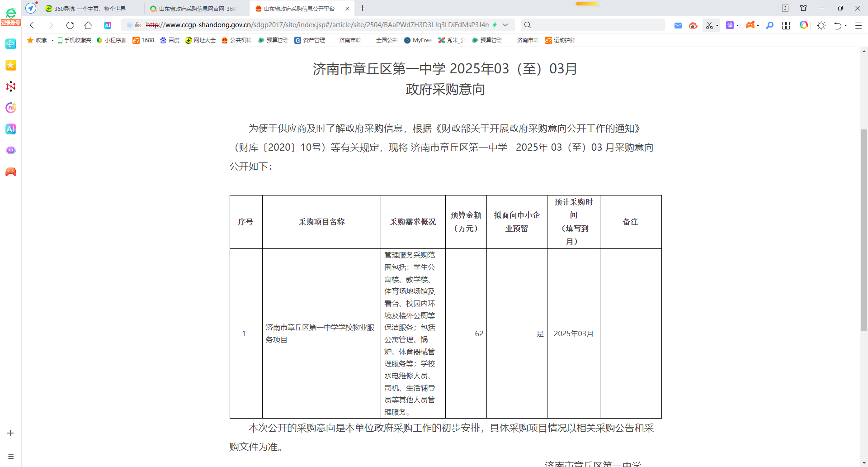
Task: Open the 资产管理 bookmark
Action: point(310,40)
